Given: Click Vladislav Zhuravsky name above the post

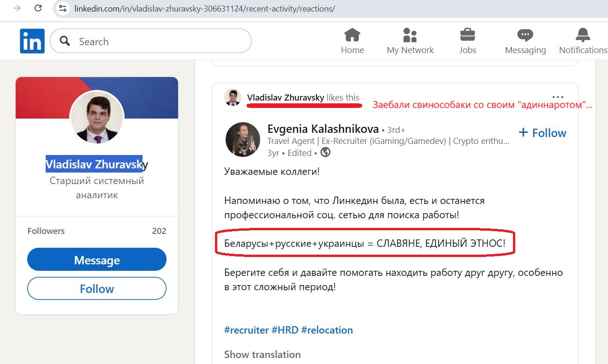Looking at the screenshot, I should click(x=286, y=97).
